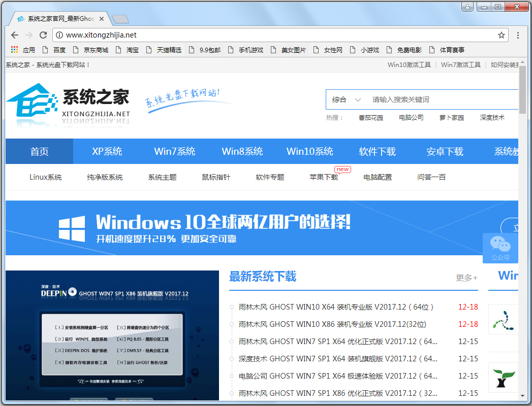
Task: Go to 软件下载 in the navigation bar
Action: coord(377,151)
